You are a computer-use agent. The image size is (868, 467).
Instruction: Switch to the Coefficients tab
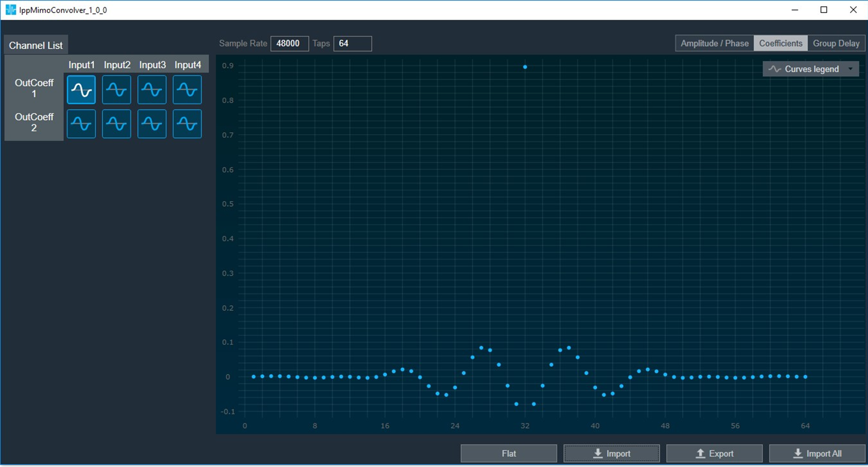[780, 43]
